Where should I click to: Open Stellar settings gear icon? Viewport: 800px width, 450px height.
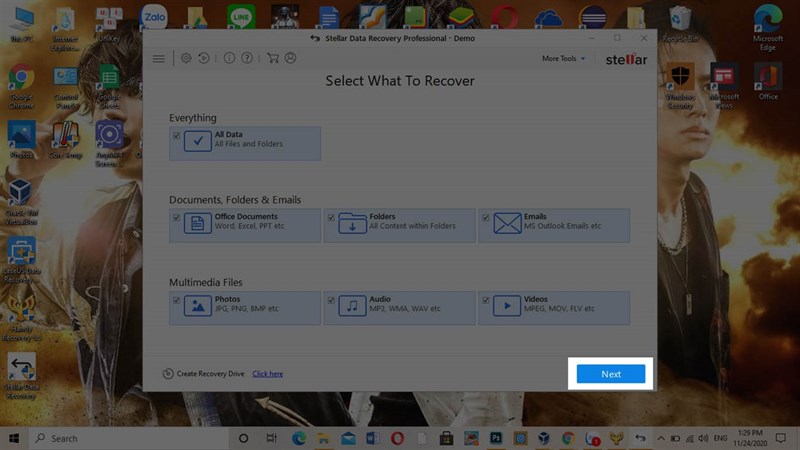pos(186,58)
